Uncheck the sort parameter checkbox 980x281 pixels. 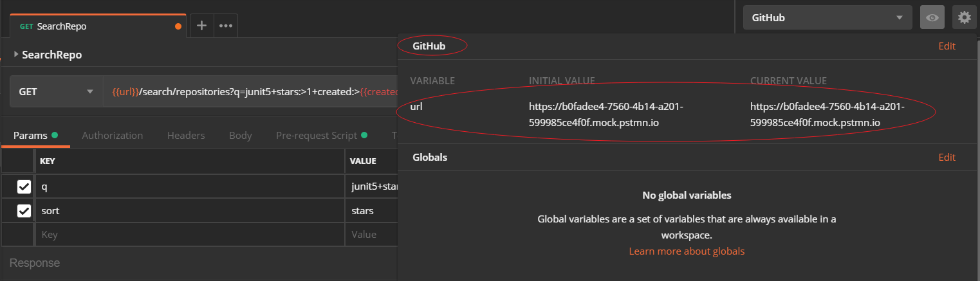click(24, 211)
